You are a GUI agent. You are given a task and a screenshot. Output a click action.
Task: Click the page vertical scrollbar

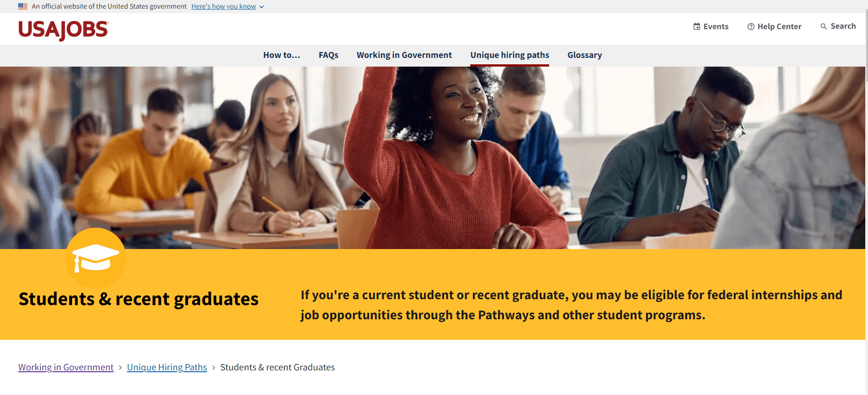pyautogui.click(x=867, y=197)
